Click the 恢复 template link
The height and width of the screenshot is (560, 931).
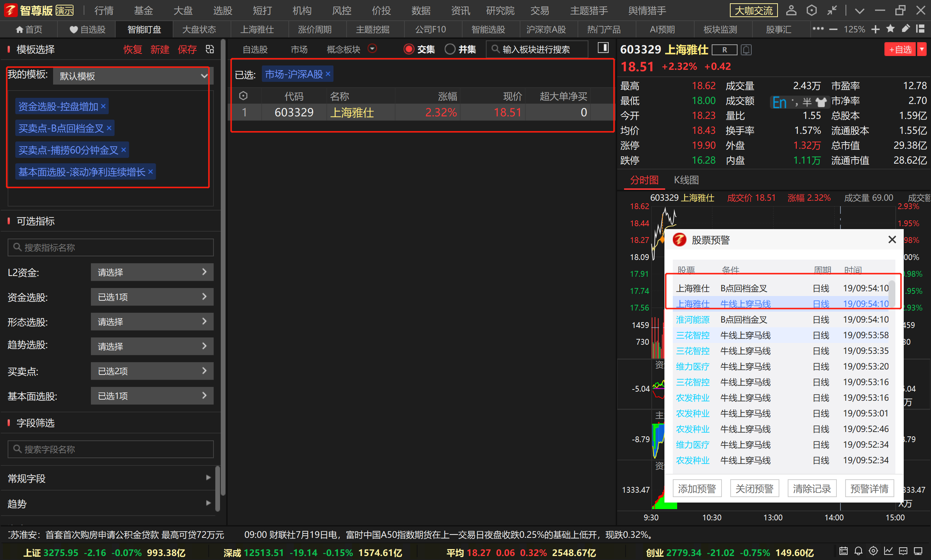pyautogui.click(x=132, y=49)
